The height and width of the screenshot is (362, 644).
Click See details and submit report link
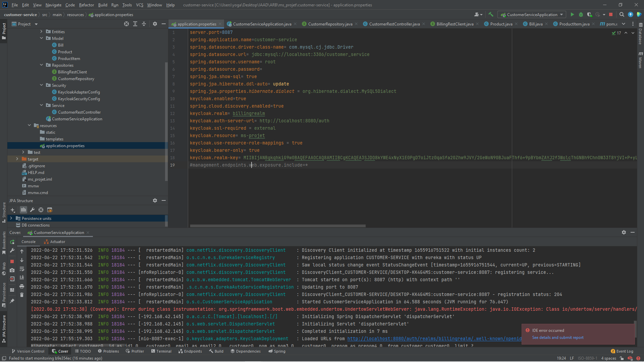click(x=557, y=338)
